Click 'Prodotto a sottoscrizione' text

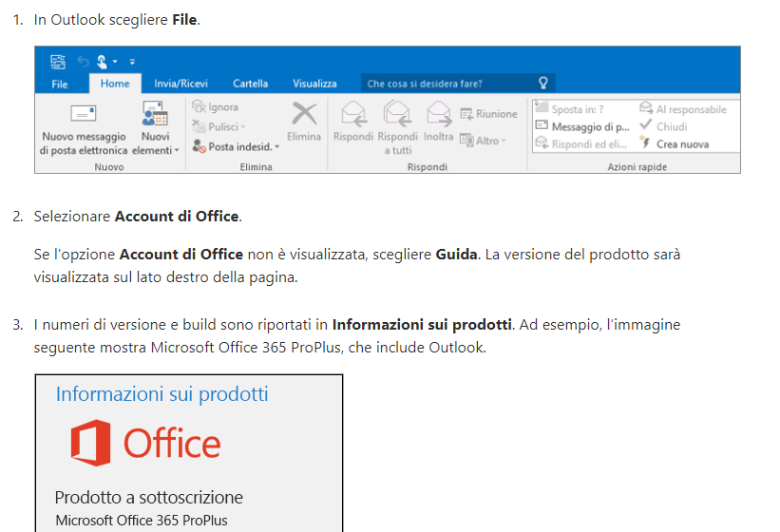click(149, 497)
